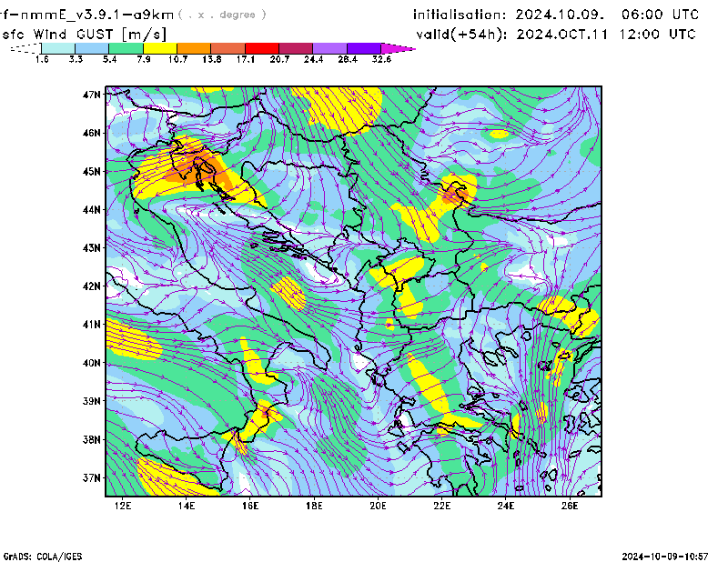Image resolution: width=728 pixels, height=562 pixels.
Task: Click the model name text ending in 'a9km'
Action: pyautogui.click(x=86, y=15)
